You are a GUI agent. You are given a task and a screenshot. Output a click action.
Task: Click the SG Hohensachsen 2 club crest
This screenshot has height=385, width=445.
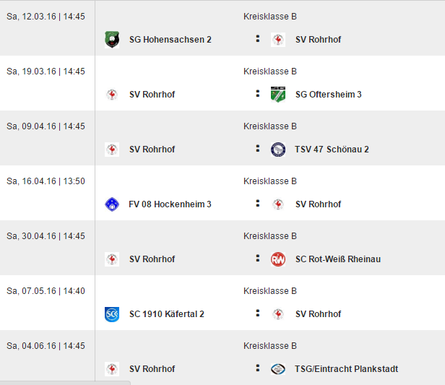coord(112,39)
